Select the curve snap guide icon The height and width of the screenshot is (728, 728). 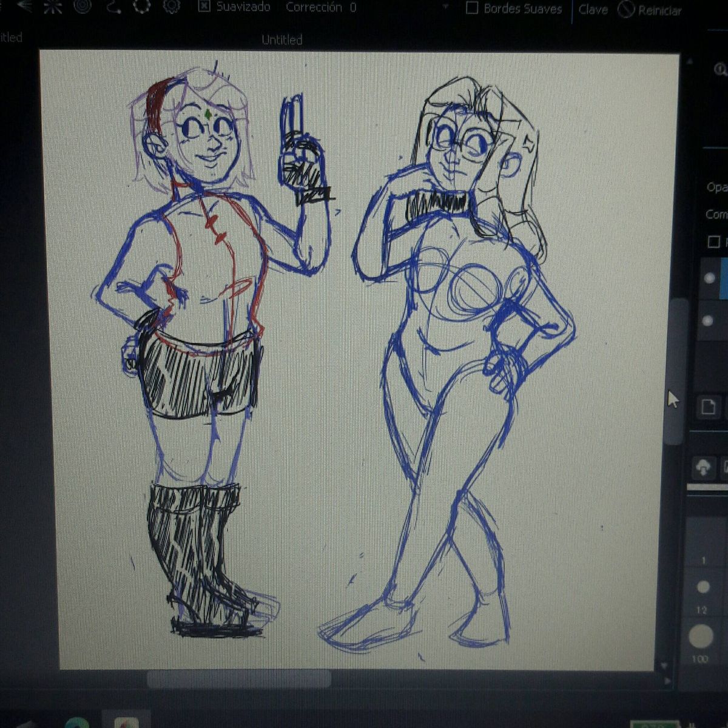(x=113, y=6)
